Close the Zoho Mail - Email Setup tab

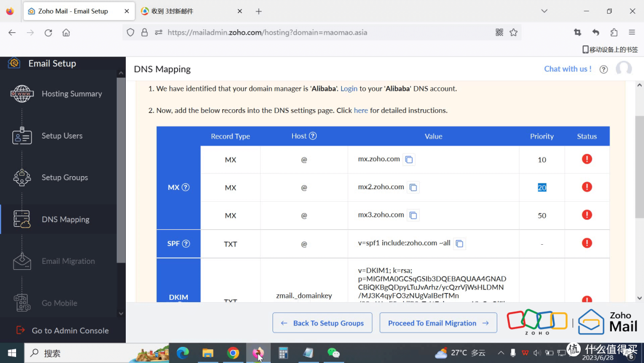click(x=126, y=11)
